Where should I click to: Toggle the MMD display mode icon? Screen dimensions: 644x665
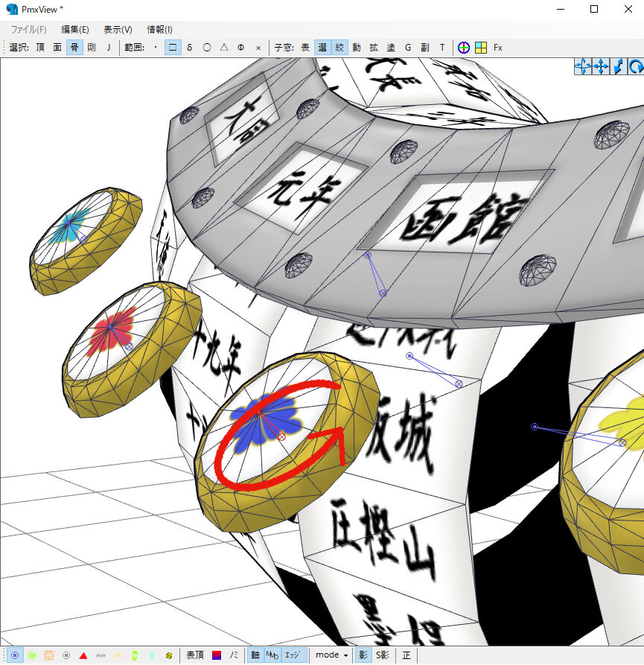tap(272, 655)
